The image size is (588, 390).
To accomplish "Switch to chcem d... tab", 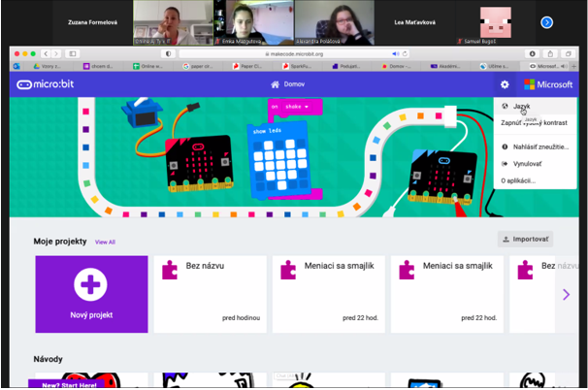I will [x=97, y=66].
